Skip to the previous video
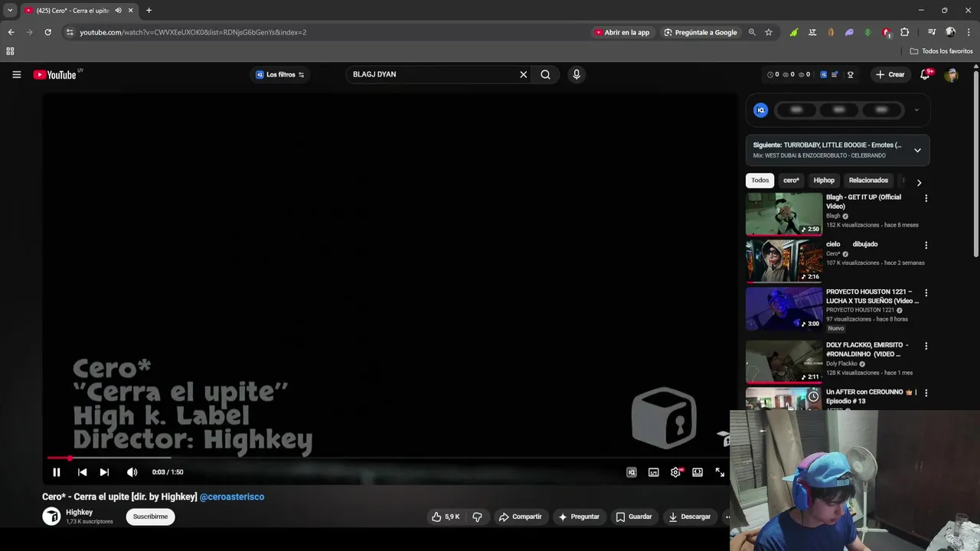 82,472
